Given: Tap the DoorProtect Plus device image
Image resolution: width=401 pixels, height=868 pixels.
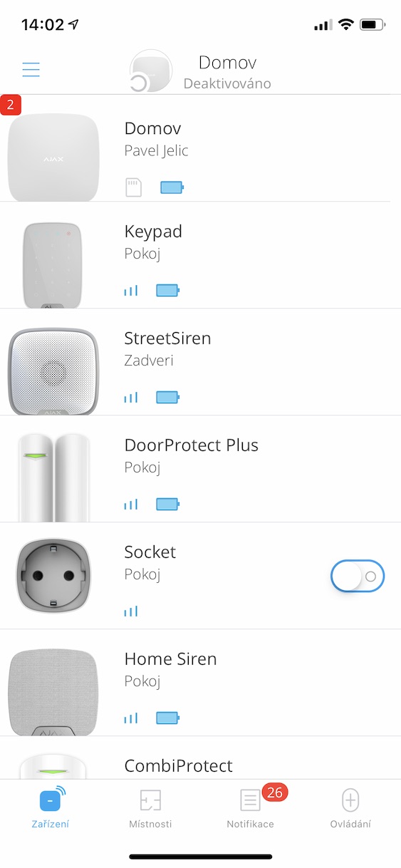Looking at the screenshot, I should click(x=53, y=477).
